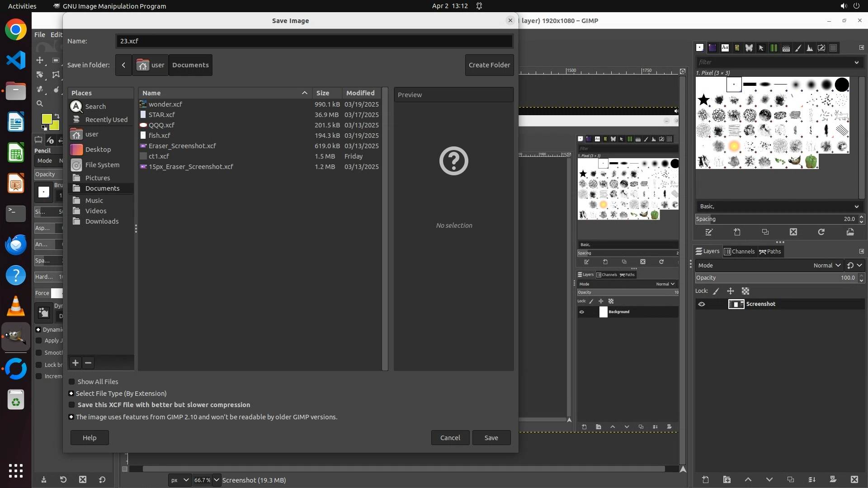Image resolution: width=868 pixels, height=488 pixels.
Task: Click the merge down layer icon
Action: [x=811, y=479]
